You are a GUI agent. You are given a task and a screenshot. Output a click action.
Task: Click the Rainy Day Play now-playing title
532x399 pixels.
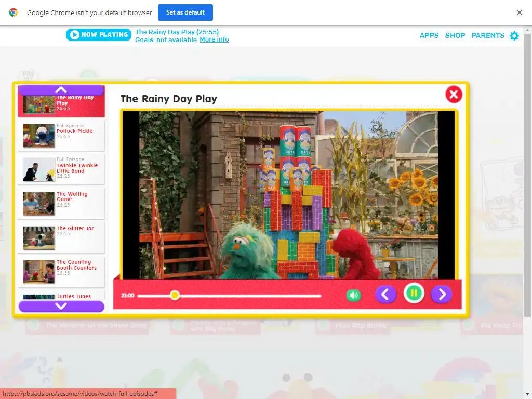[x=177, y=32]
